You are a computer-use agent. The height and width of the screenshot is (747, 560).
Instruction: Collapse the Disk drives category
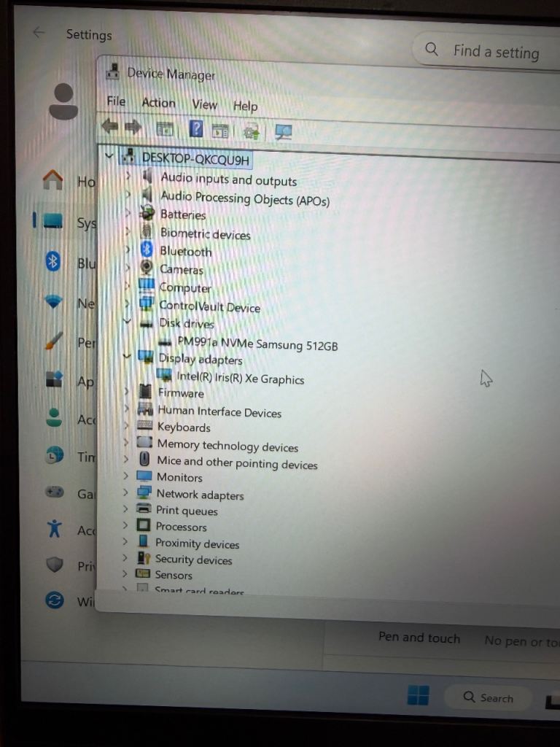pyautogui.click(x=128, y=320)
